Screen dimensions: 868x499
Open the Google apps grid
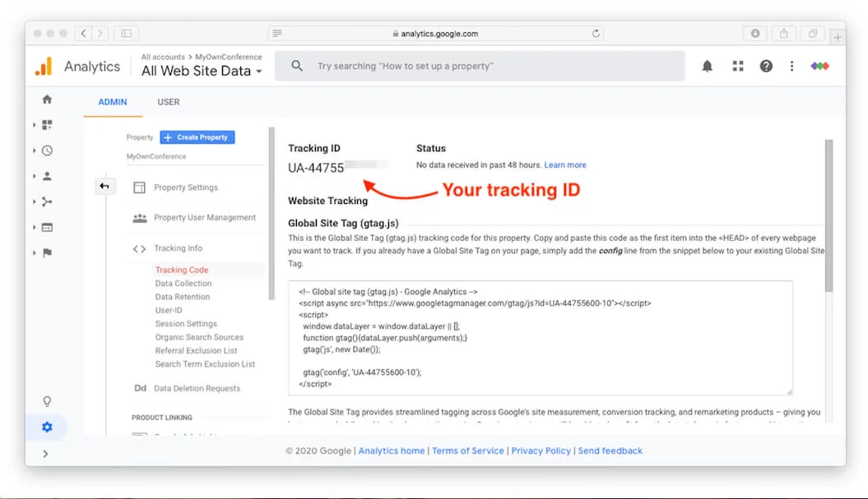click(x=737, y=66)
